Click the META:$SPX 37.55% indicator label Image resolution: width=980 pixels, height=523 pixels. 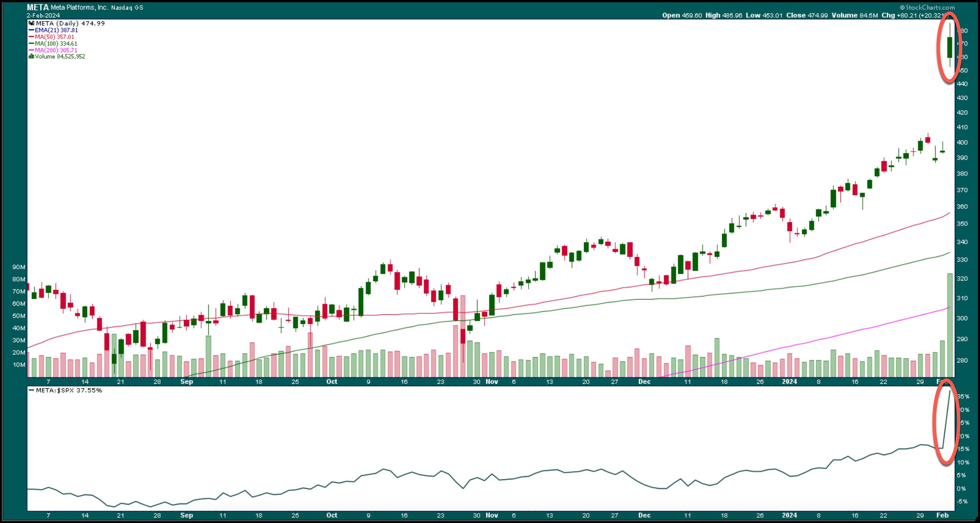pos(69,390)
